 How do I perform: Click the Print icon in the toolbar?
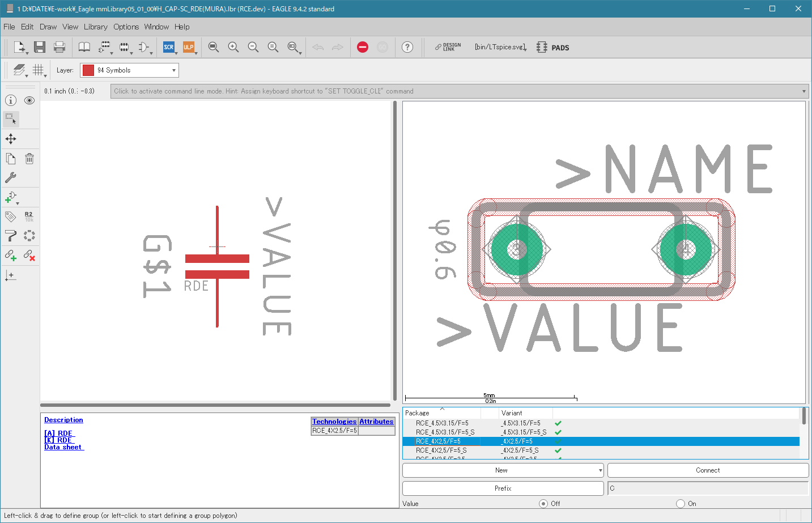pyautogui.click(x=59, y=47)
